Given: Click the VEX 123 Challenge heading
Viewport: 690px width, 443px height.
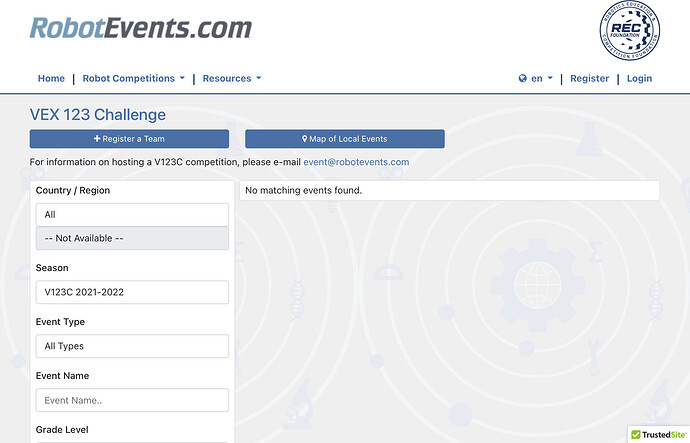Looking at the screenshot, I should tap(98, 115).
